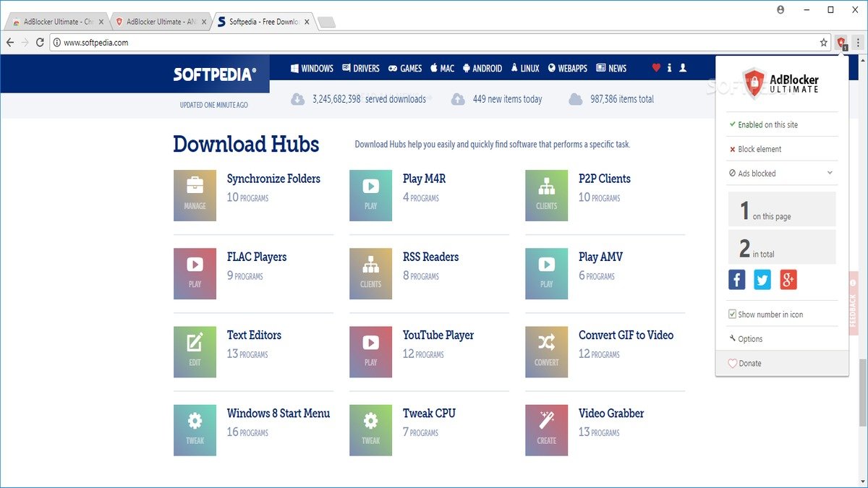Share AdBlocker on Twitter
The width and height of the screenshot is (868, 488).
(762, 280)
